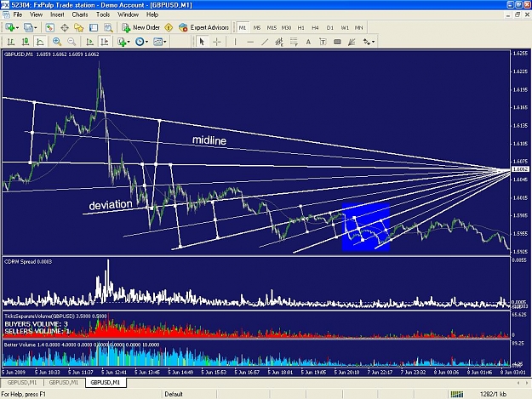This screenshot has width=532, height=399.
Task: Switch to M30 timeframe
Action: [x=286, y=28]
